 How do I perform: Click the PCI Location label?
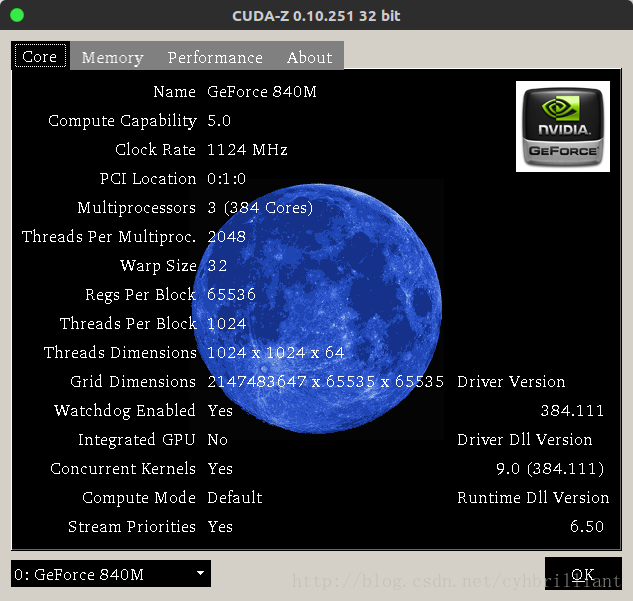pos(148,179)
